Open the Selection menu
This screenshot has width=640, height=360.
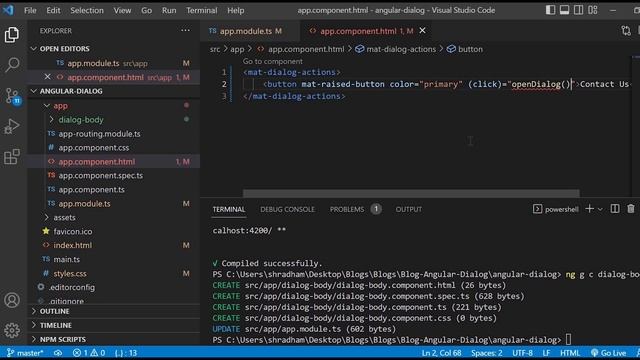click(x=87, y=10)
